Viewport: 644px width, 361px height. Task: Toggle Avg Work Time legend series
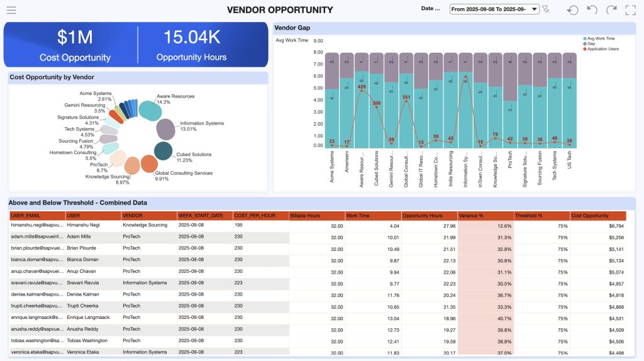(x=601, y=38)
